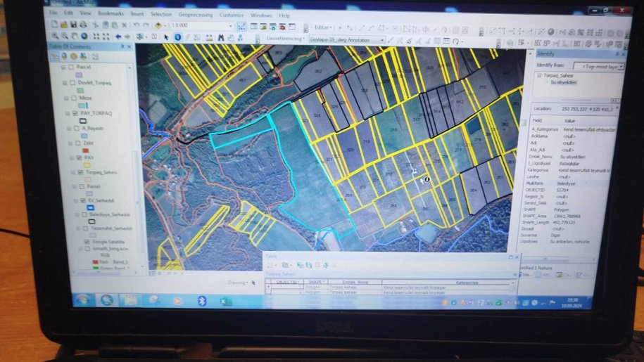Image resolution: width=644 pixels, height=362 pixels.
Task: Click the Georeferencing menu button
Action: tap(284, 39)
